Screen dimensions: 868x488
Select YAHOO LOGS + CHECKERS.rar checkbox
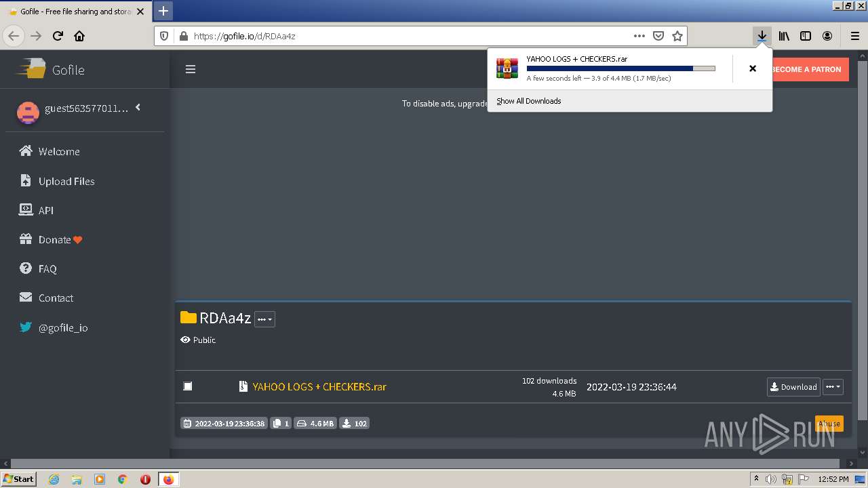pyautogui.click(x=188, y=386)
